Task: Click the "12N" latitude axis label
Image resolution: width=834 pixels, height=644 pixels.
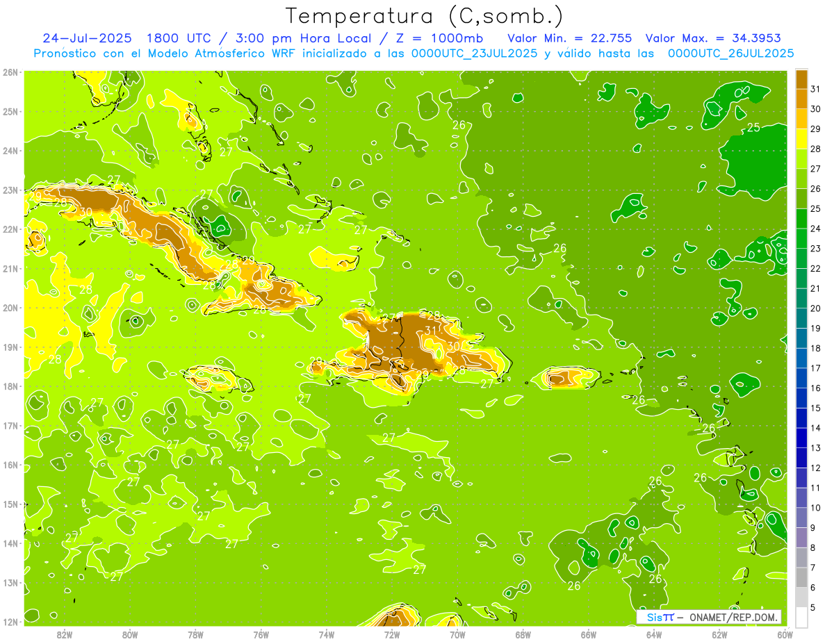Action: (10, 622)
